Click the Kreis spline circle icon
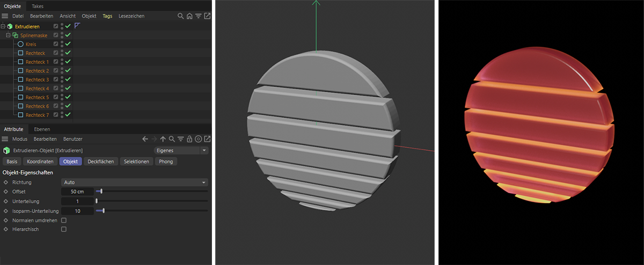This screenshot has height=265, width=644. pos(20,44)
